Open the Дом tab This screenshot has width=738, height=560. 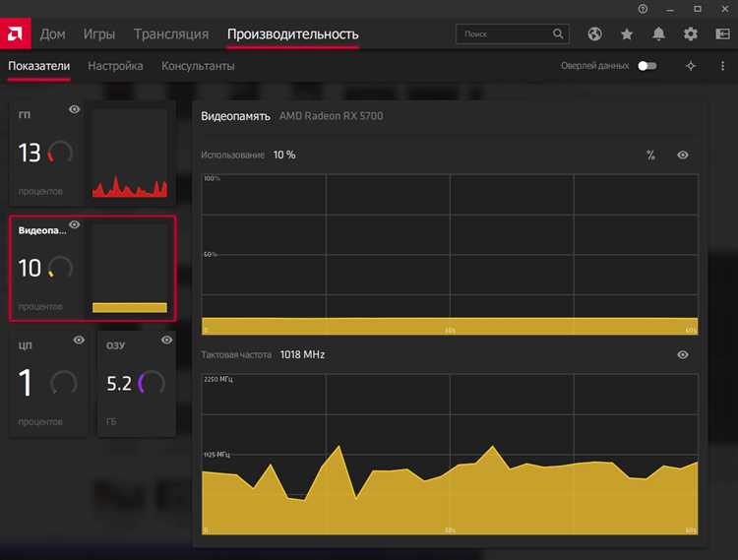(x=53, y=34)
